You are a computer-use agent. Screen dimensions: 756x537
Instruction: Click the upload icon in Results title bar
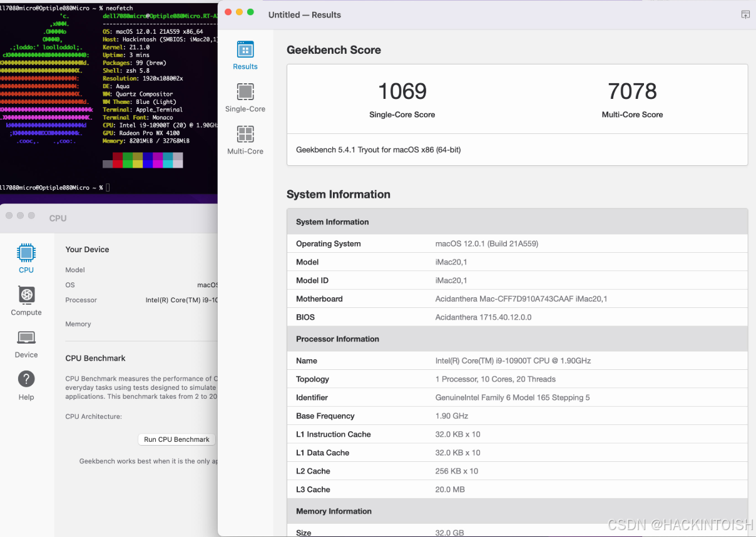tap(745, 14)
